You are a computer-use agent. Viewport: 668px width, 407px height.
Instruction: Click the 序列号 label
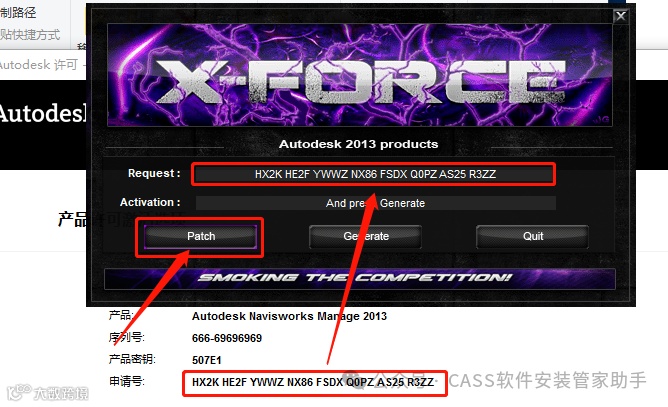click(x=126, y=338)
